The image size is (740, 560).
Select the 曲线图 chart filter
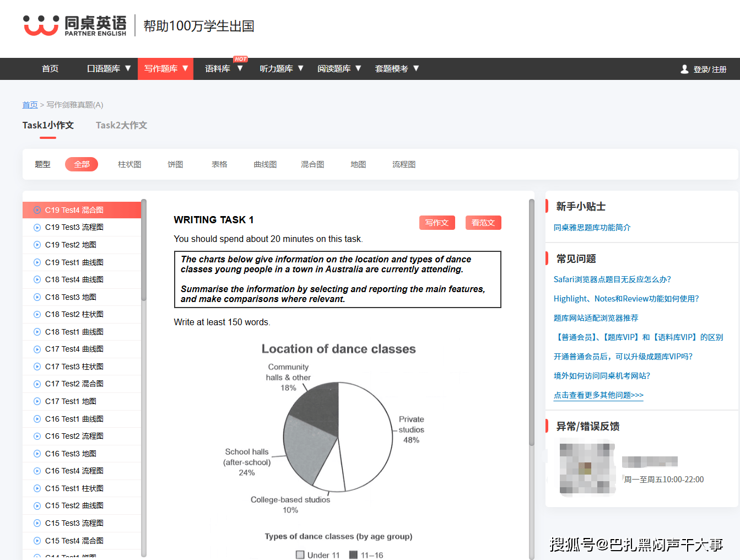coord(264,164)
